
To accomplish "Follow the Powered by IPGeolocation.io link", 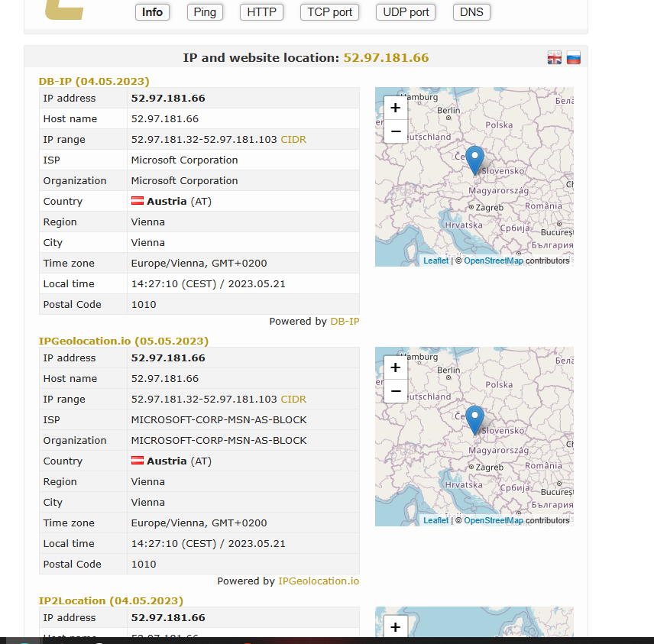I will click(x=319, y=581).
